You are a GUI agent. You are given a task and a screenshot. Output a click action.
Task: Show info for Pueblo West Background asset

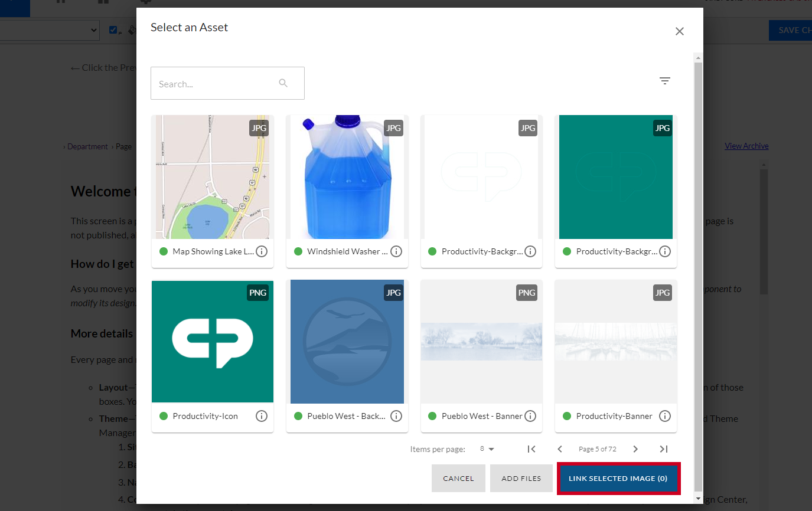click(396, 416)
